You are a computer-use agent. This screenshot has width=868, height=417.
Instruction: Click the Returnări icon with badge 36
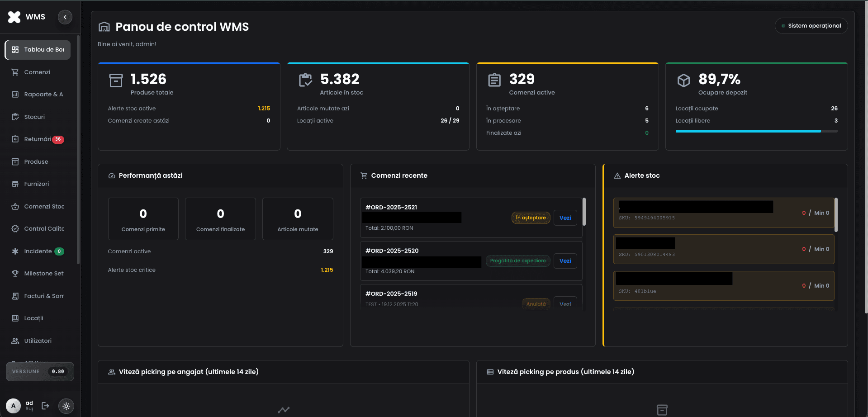15,139
